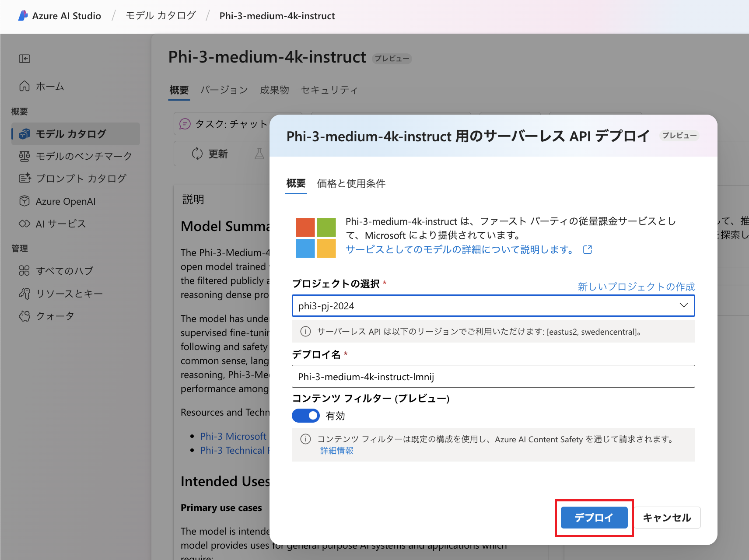This screenshot has height=560, width=749.
Task: Click the external link icon beside service details
Action: (588, 249)
